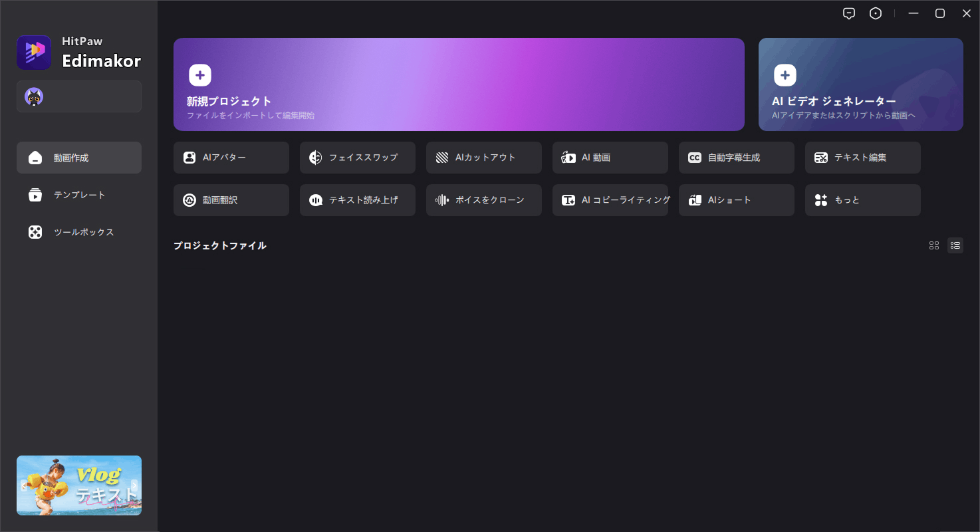The width and height of the screenshot is (980, 532).
Task: Start 自動字幕生成
Action: [x=737, y=158]
